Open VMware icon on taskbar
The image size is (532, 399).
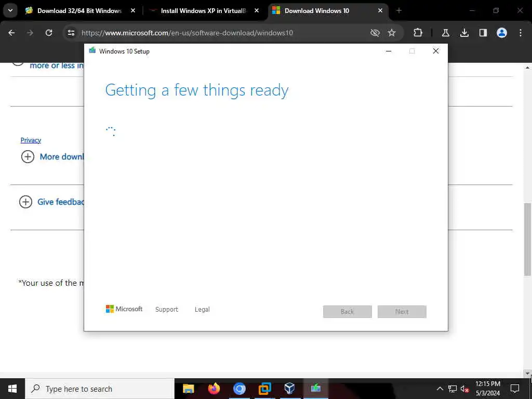coord(264,389)
